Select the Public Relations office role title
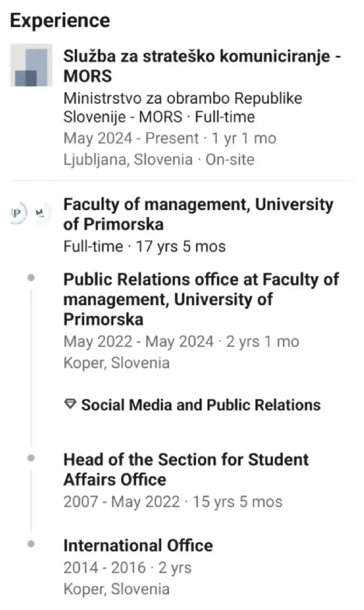364x610 pixels. point(201,299)
